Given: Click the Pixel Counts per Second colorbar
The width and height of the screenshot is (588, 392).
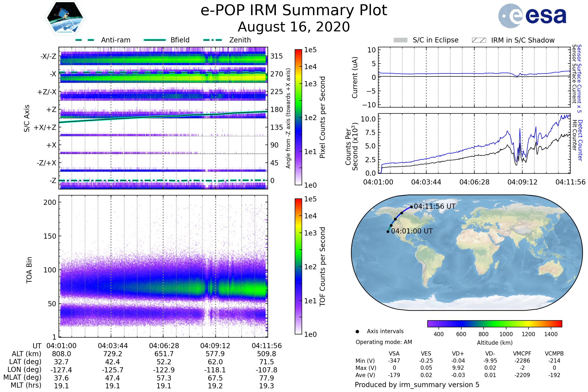Looking at the screenshot, I should 298,117.
